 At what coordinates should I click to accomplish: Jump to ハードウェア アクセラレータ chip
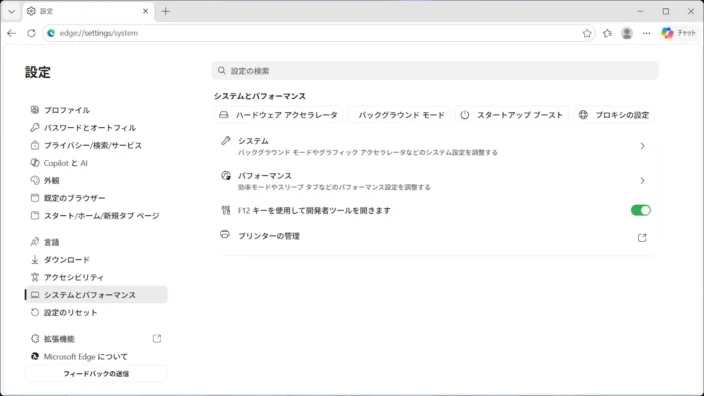click(x=278, y=115)
